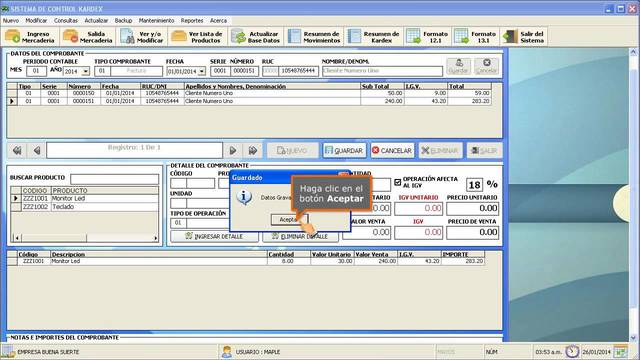The width and height of the screenshot is (640, 360).
Task: Open the Modificar menu
Action: (36, 20)
